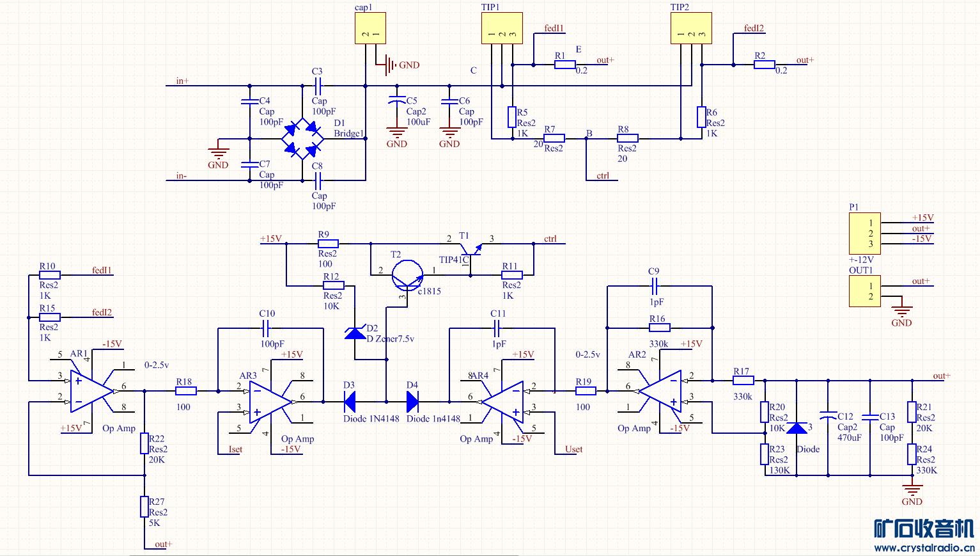Select the D4 1n4148 diode
This screenshot has height=556, width=980.
[413, 402]
